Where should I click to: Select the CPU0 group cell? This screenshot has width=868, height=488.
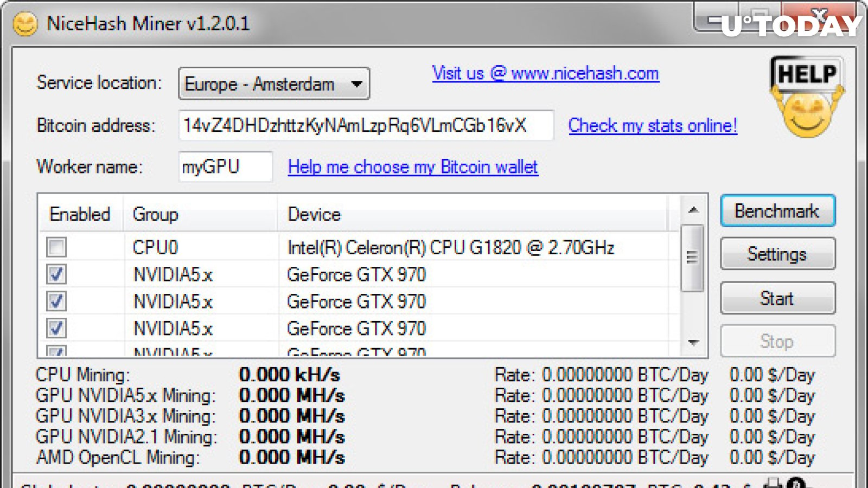[156, 248]
